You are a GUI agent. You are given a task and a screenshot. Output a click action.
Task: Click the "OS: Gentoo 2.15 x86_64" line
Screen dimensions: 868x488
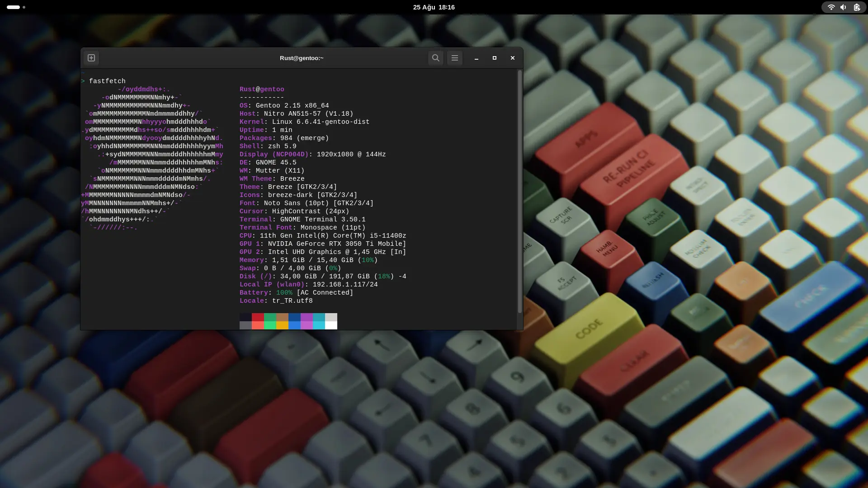point(284,106)
